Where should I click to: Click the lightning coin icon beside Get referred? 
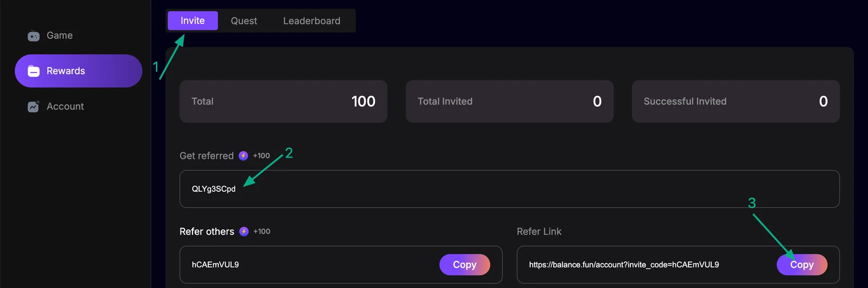244,156
